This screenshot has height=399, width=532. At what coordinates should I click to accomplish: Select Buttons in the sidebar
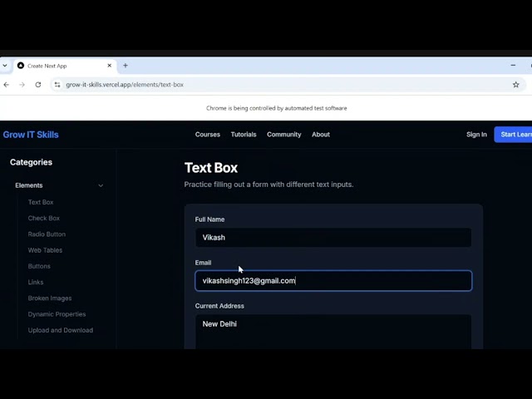39,266
